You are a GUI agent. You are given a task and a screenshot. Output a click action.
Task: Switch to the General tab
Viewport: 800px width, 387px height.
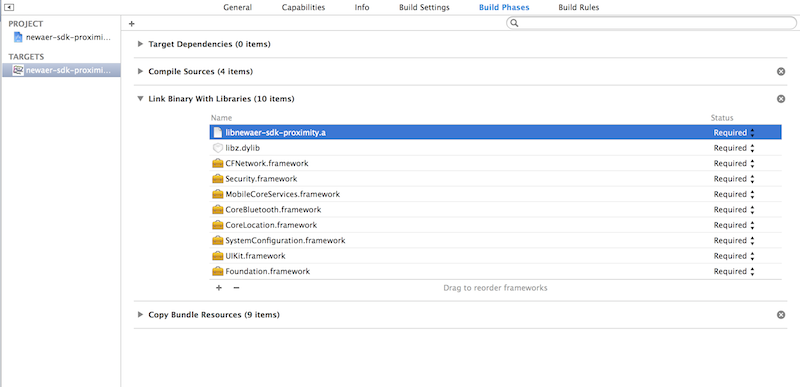click(238, 8)
